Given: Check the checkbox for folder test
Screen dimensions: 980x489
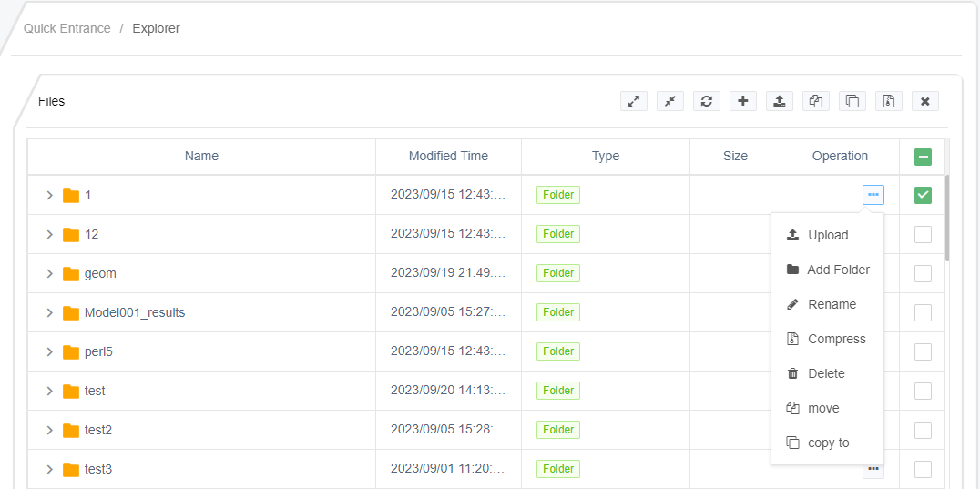Looking at the screenshot, I should (923, 391).
